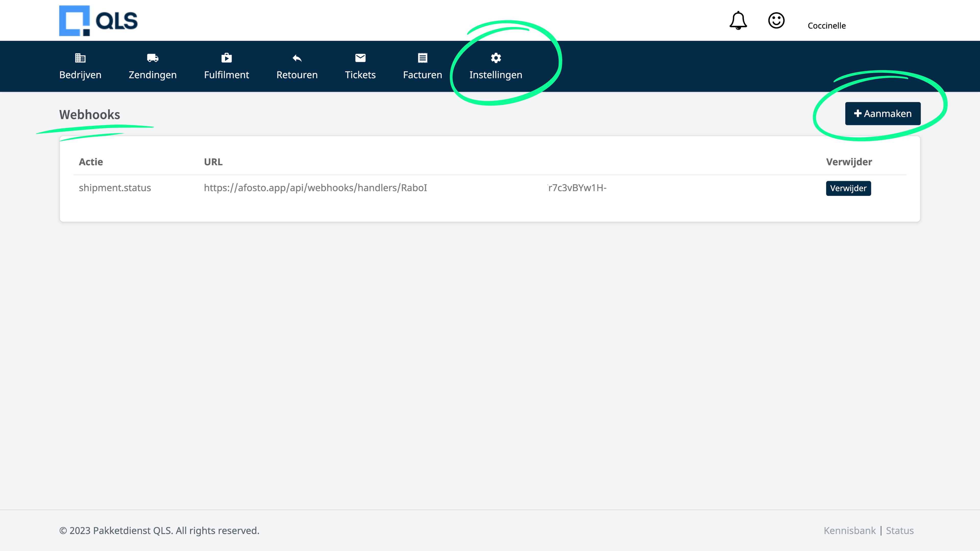Screen dimensions: 980x551
Task: Select Retouren menu label
Action: [297, 75]
